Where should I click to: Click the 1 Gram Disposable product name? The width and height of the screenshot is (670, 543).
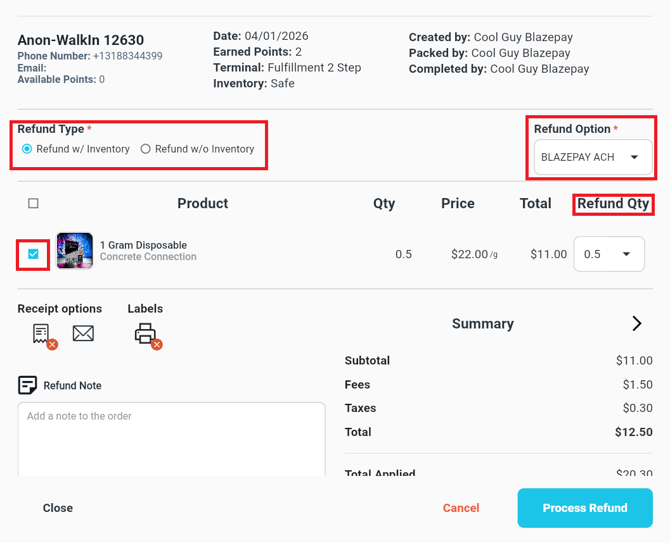[143, 245]
